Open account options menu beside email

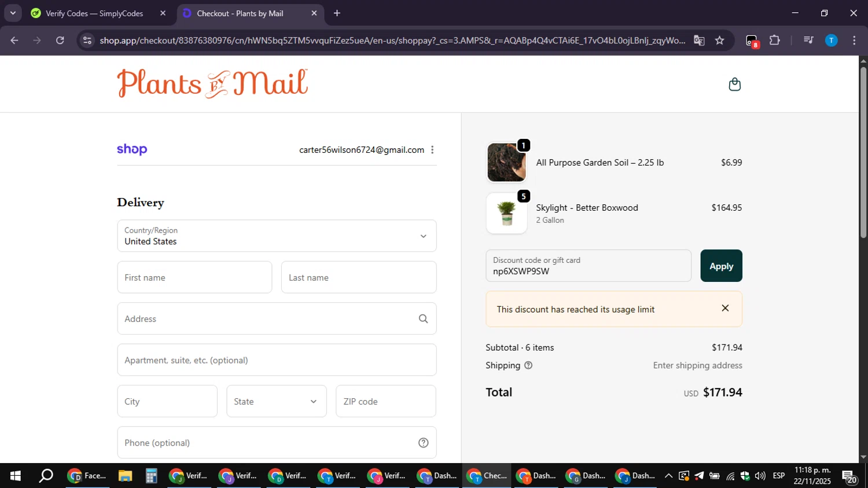(432, 150)
